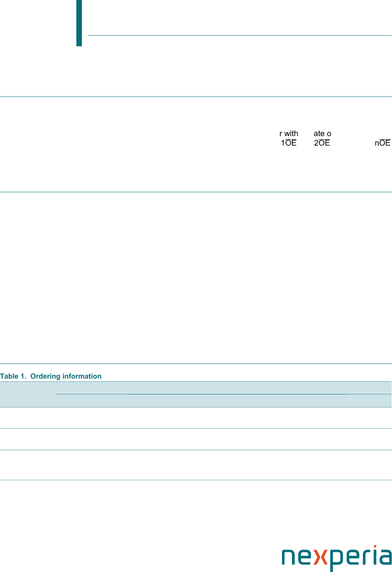Click the horizontal rule below the 'nOE' section
The height and width of the screenshot is (572, 392).
tap(196, 192)
